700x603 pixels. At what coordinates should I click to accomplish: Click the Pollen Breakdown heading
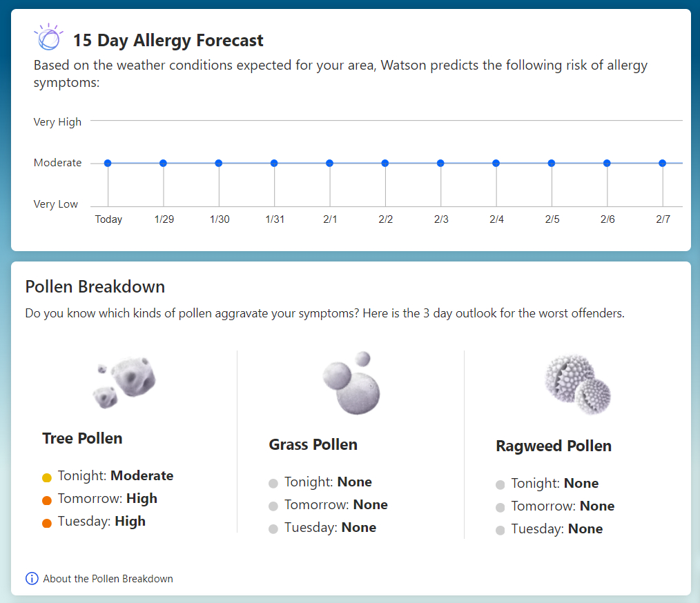click(x=95, y=286)
